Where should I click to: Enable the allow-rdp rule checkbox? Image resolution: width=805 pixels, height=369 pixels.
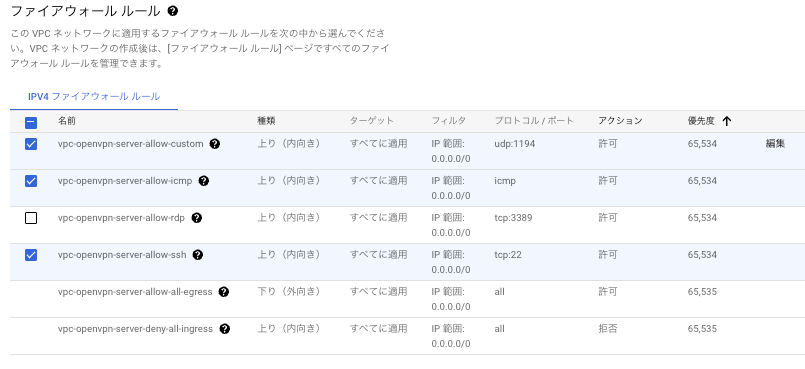click(x=31, y=218)
